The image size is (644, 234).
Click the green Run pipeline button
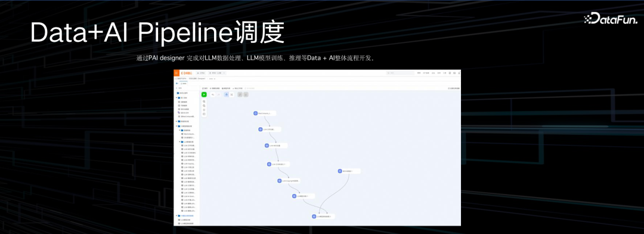point(204,94)
